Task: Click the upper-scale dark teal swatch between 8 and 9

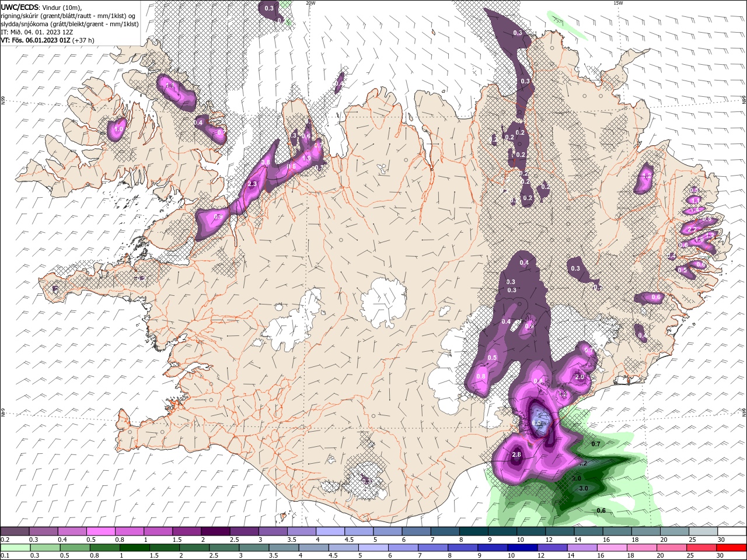Action: click(473, 531)
